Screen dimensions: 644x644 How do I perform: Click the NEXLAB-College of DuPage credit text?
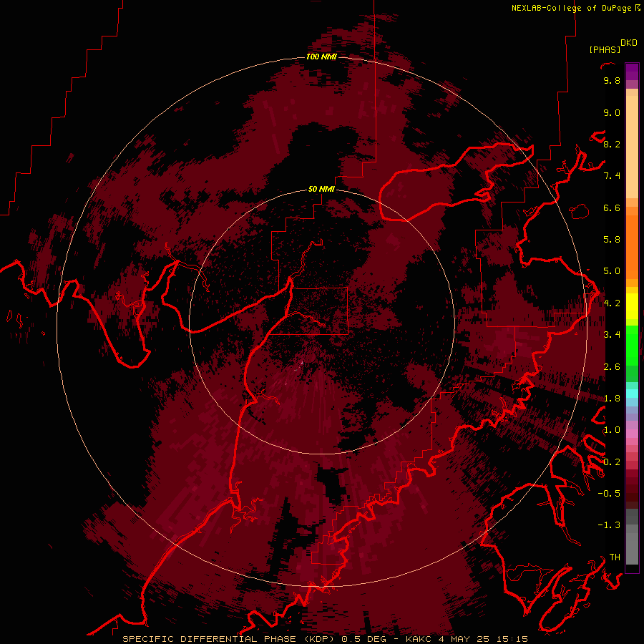572,8
